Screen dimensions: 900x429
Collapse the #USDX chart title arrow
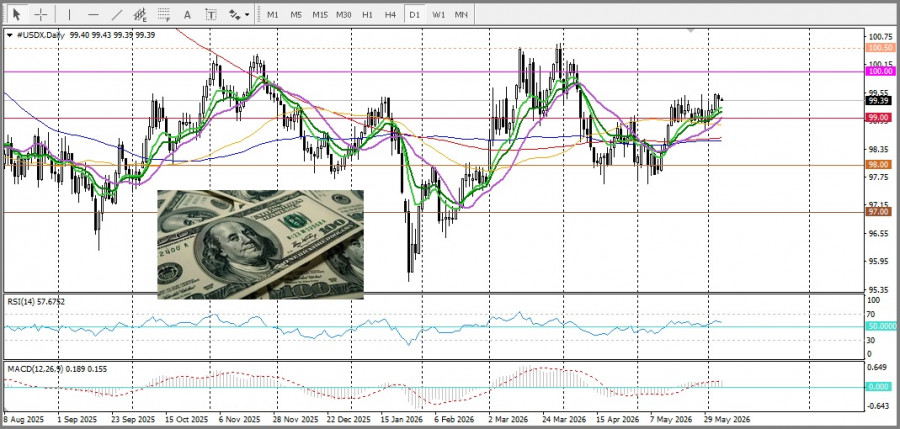[9, 35]
